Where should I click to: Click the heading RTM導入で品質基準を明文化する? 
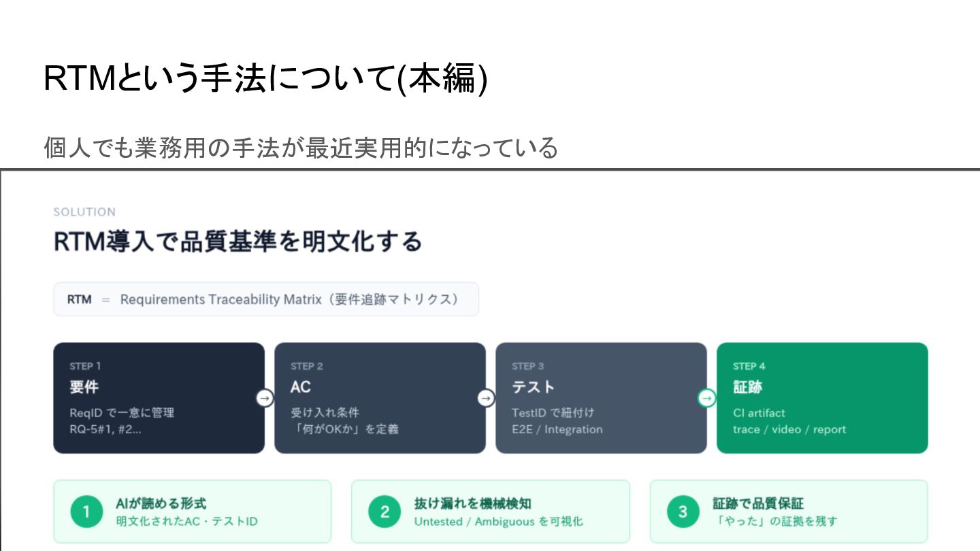pos(238,241)
